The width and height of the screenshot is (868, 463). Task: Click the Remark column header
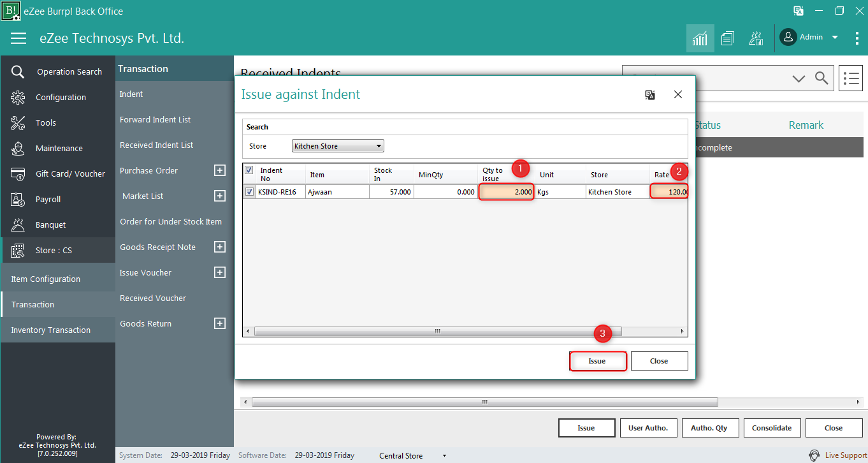pyautogui.click(x=806, y=125)
